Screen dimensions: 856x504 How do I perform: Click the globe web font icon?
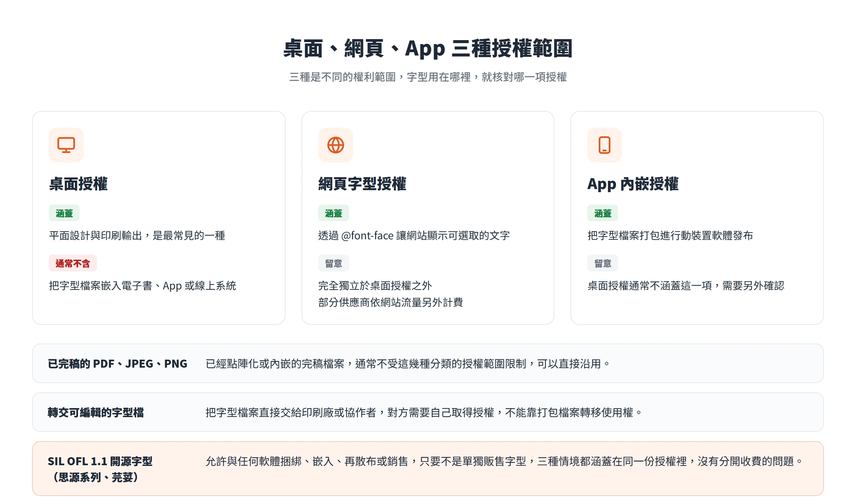coord(336,145)
